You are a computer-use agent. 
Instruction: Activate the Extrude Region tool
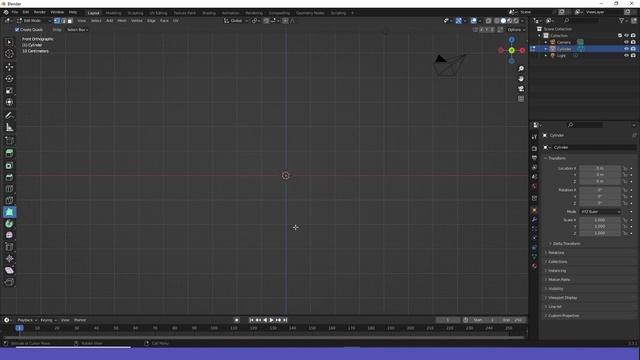point(9,153)
